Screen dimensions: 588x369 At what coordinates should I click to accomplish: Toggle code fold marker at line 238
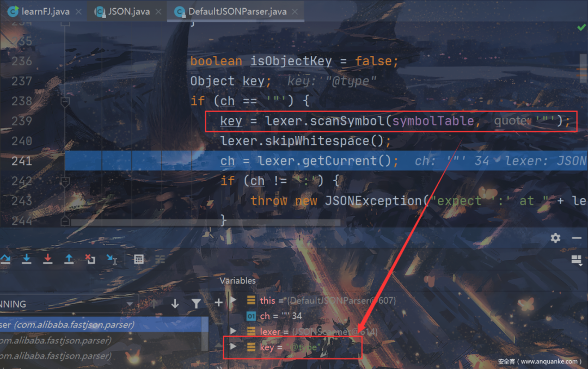pyautogui.click(x=65, y=102)
